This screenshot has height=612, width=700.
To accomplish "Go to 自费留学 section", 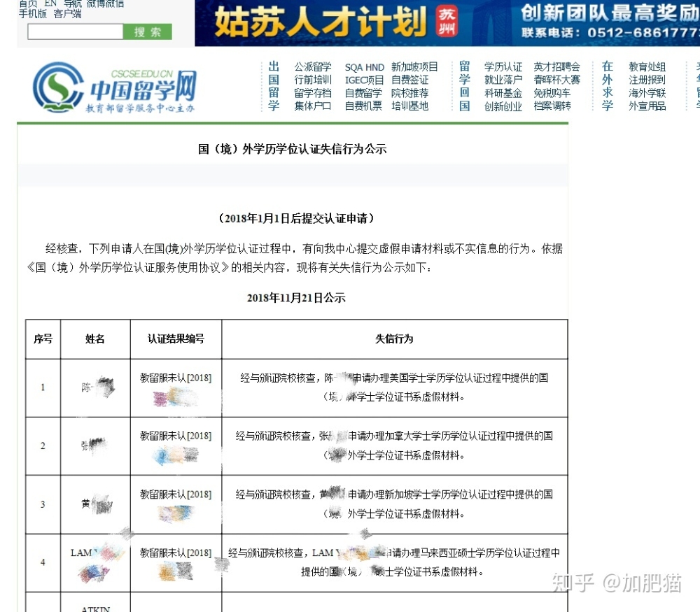I will pyautogui.click(x=363, y=93).
